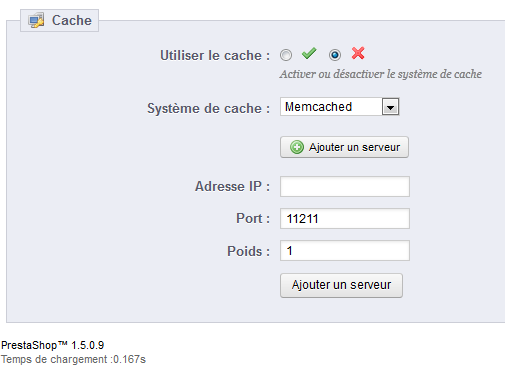Click the Cache section heading text

(x=72, y=20)
